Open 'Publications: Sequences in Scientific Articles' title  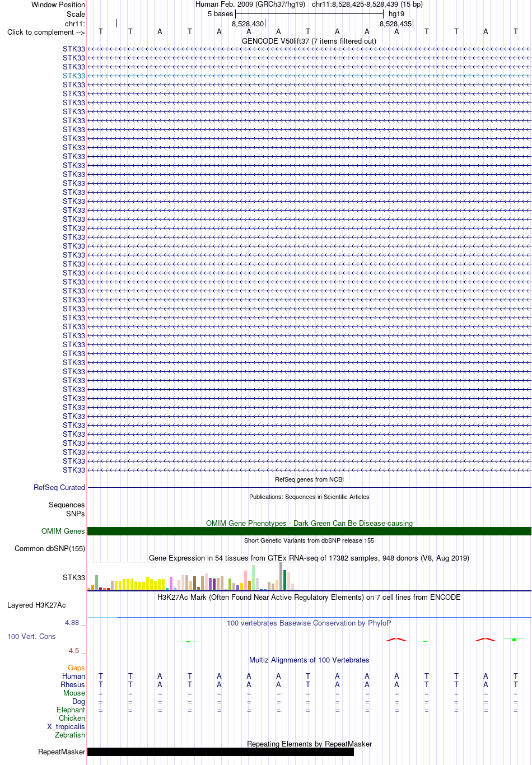pyautogui.click(x=309, y=497)
